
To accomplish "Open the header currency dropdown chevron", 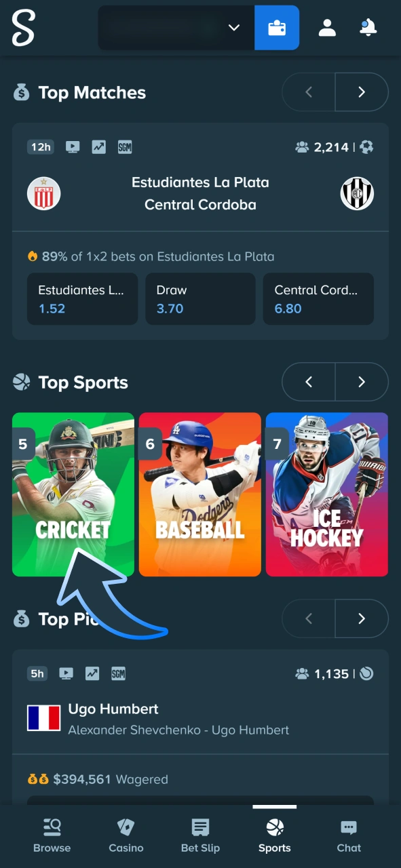I will point(233,28).
